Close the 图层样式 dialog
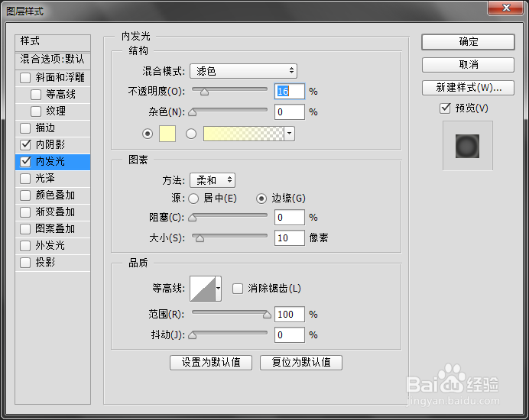The width and height of the screenshot is (529, 420). point(505,8)
